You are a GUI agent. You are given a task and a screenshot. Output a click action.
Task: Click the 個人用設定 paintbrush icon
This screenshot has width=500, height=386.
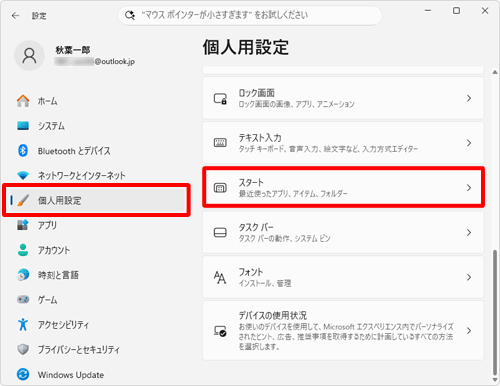(23, 200)
